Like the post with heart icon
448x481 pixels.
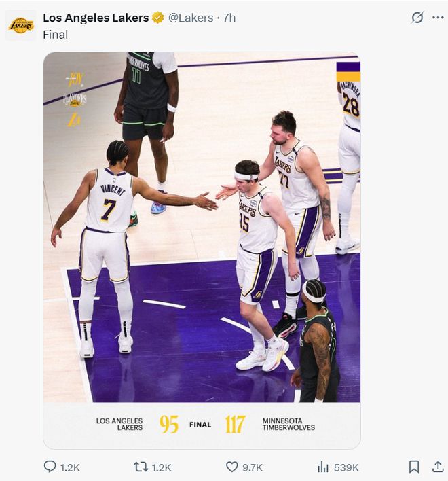click(232, 467)
